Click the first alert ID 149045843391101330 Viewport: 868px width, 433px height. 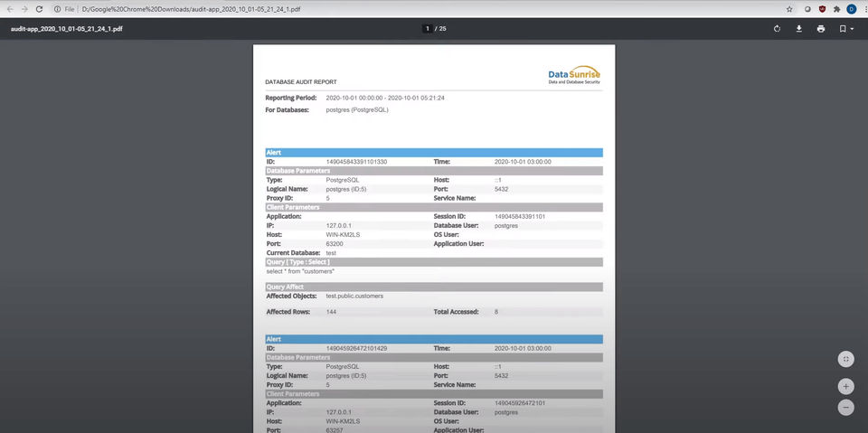click(x=356, y=162)
